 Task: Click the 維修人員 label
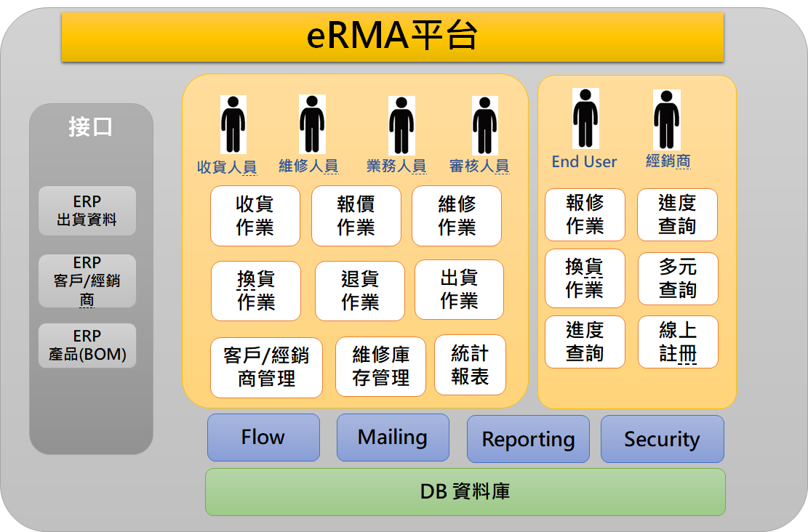click(x=308, y=166)
